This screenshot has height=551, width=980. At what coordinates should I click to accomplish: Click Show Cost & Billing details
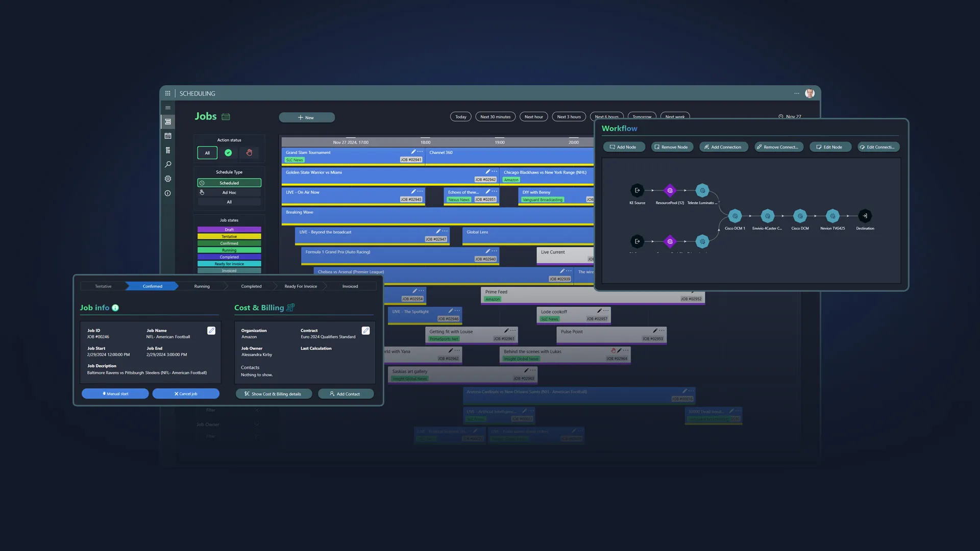tap(274, 394)
